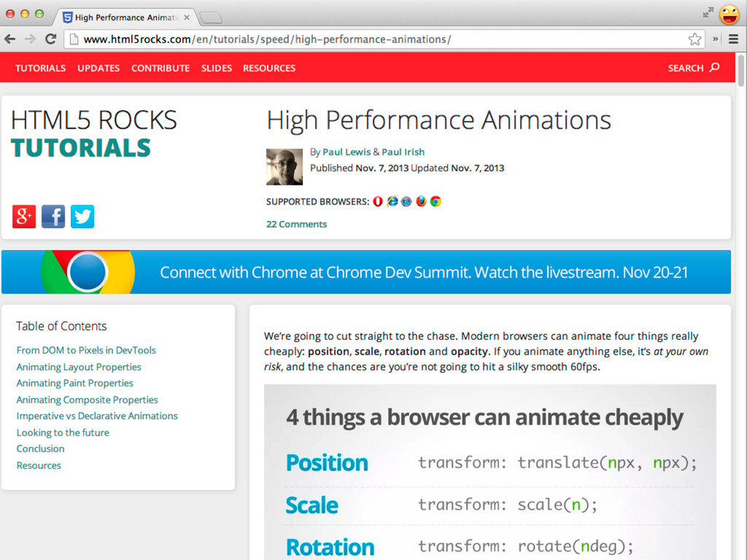Open the Tutorials menu item
The width and height of the screenshot is (747, 560).
pos(40,68)
